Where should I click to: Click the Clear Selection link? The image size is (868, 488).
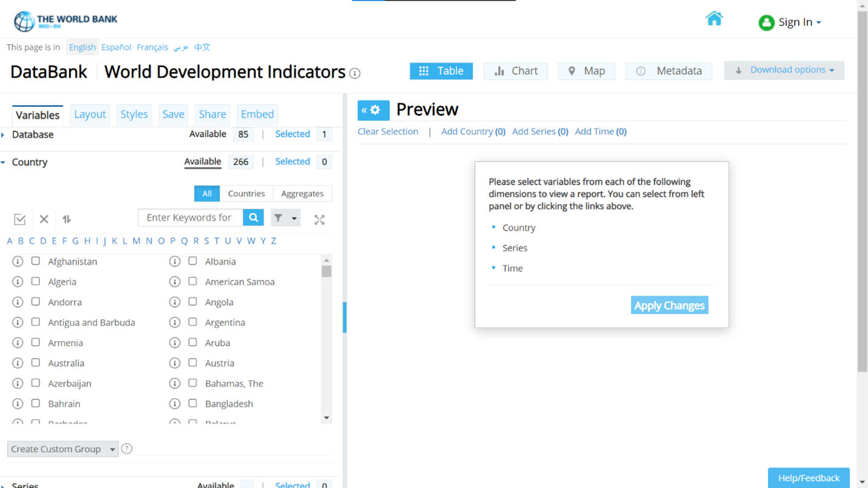(387, 131)
